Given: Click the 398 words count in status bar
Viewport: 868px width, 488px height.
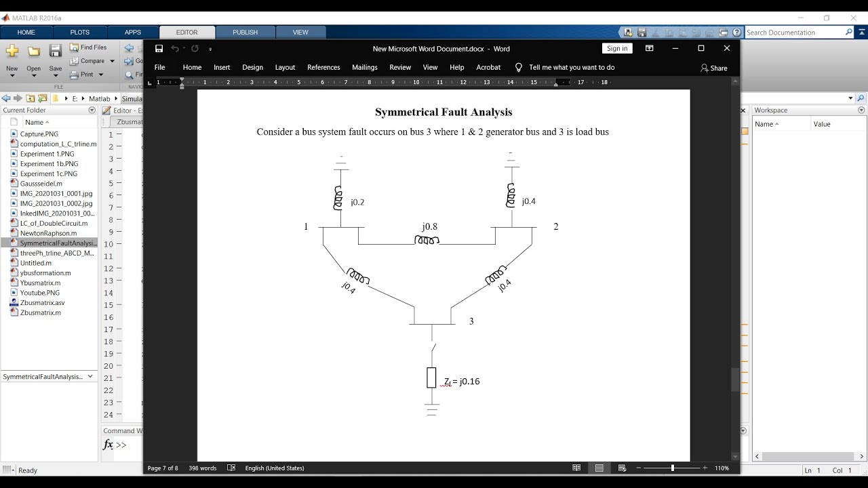Looking at the screenshot, I should tap(203, 468).
